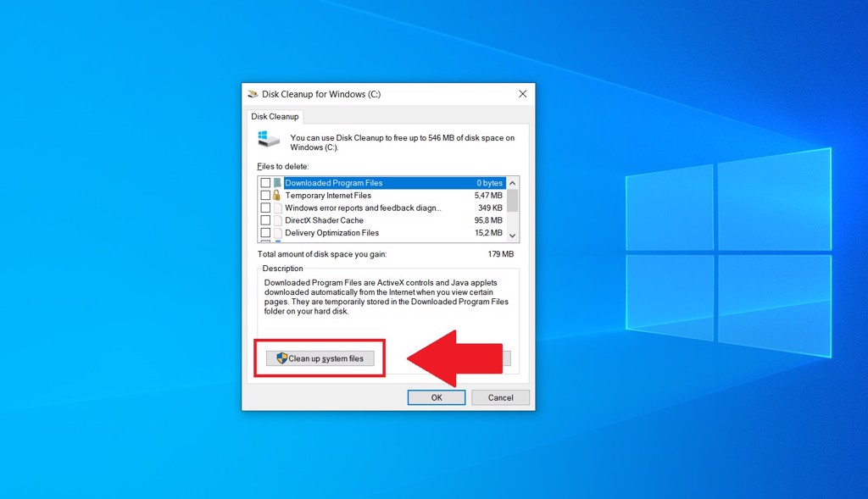The height and width of the screenshot is (499, 868).
Task: Click the file list scroll up arrow
Action: pos(513,183)
